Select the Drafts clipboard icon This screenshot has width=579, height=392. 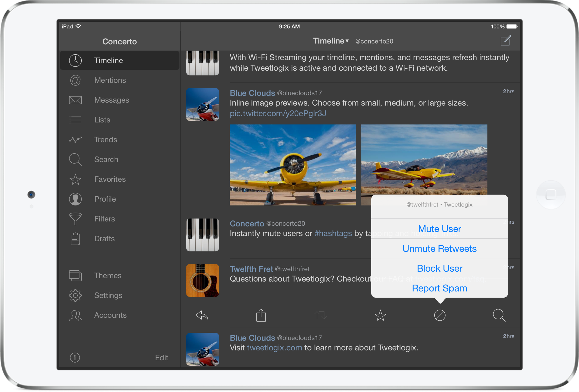[75, 238]
